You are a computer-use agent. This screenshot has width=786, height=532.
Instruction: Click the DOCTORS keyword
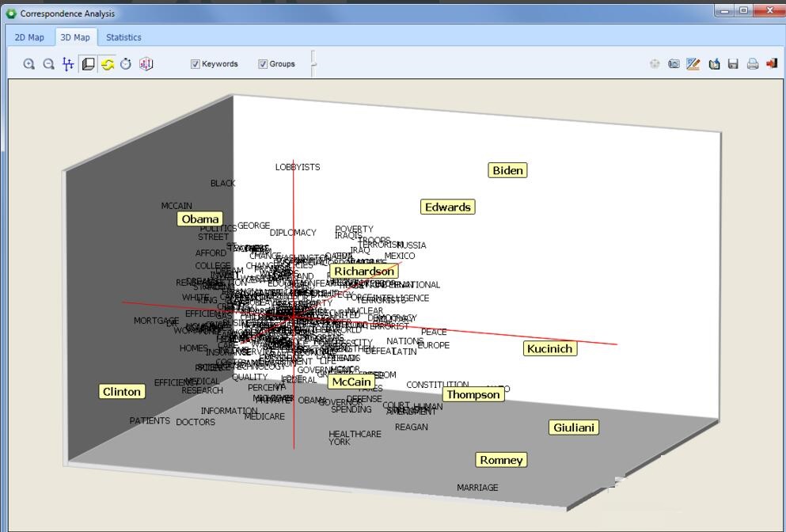tap(196, 422)
